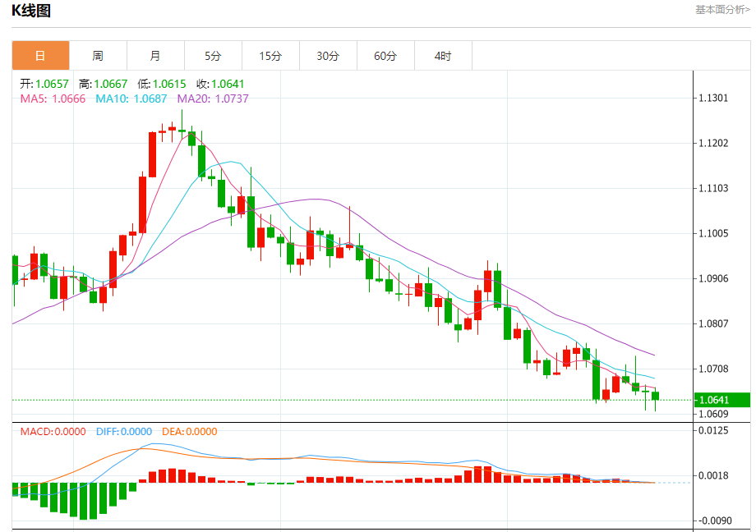Click the -0.0090 MACD axis label
The height and width of the screenshot is (532, 756).
713,521
